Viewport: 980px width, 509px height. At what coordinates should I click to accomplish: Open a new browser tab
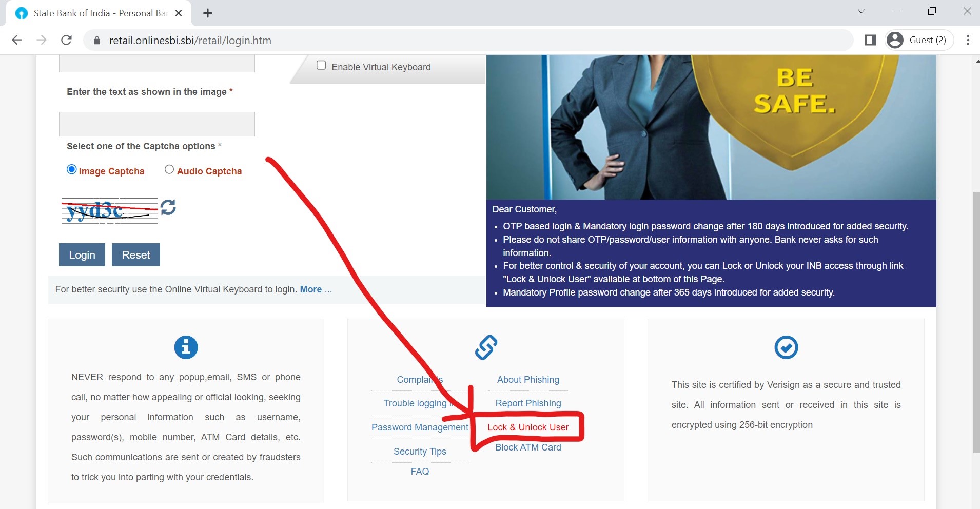coord(207,13)
